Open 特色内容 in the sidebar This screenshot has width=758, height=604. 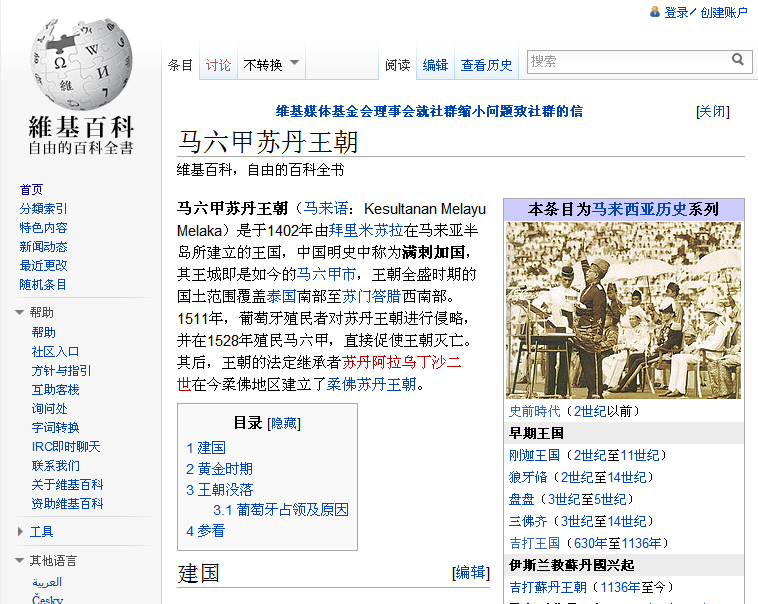43,228
